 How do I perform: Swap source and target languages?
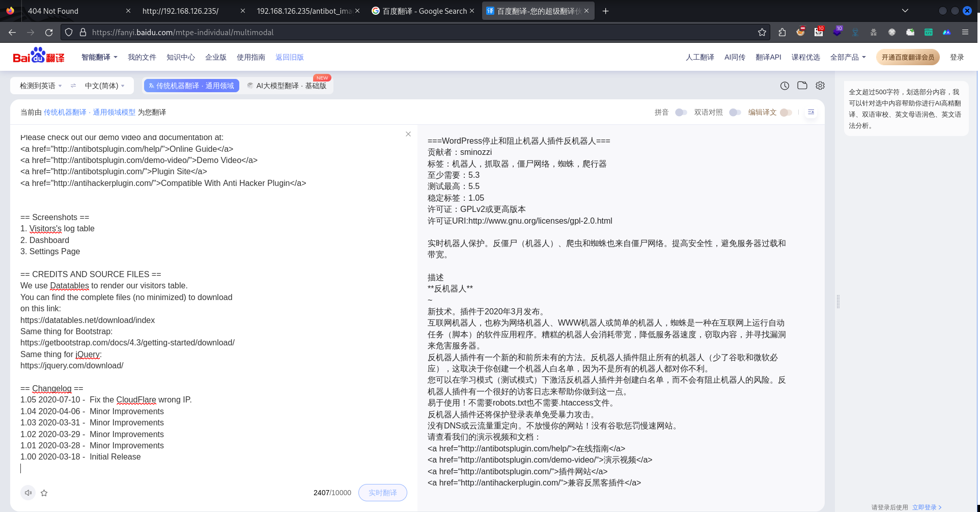click(73, 86)
